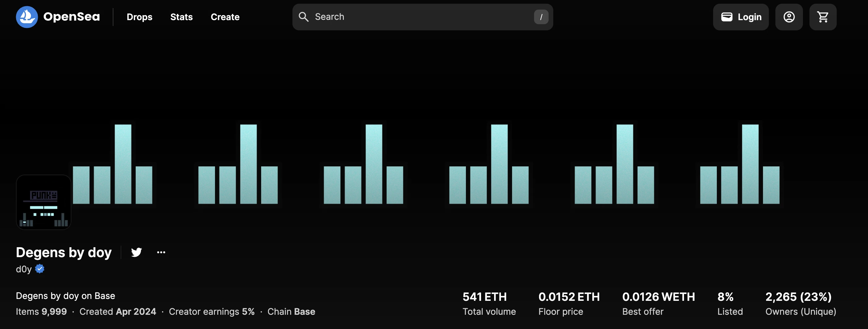The height and width of the screenshot is (329, 868).
Task: Expand the three-dot more options menu
Action: pos(161,252)
